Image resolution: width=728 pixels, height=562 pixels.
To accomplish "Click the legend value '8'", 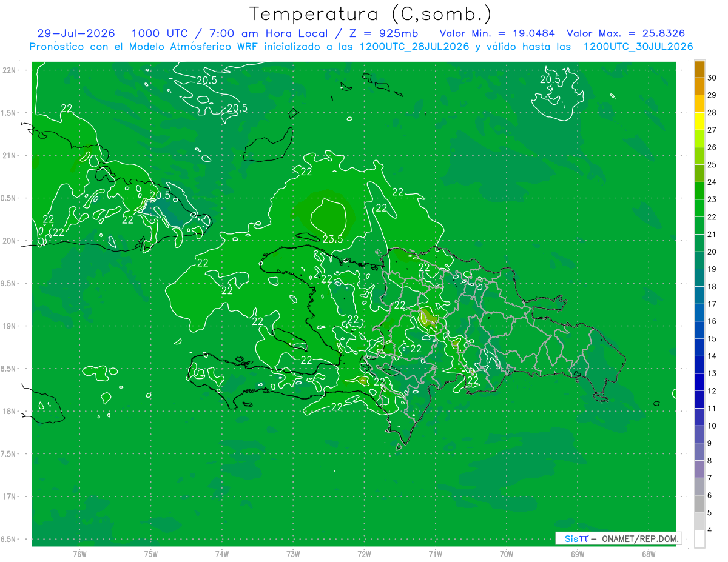I will (710, 461).
